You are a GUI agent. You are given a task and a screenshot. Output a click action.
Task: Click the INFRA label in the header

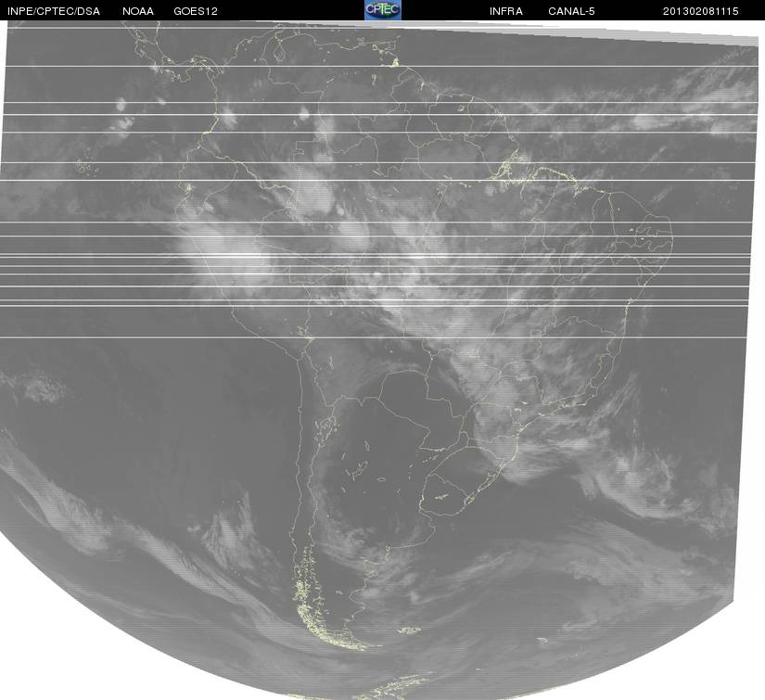coord(506,11)
